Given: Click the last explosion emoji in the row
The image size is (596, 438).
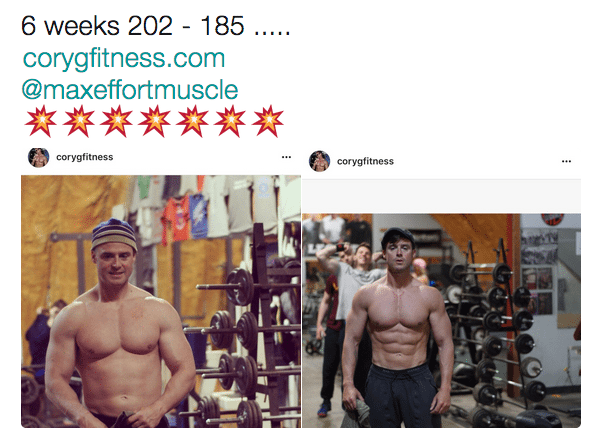Looking at the screenshot, I should pyautogui.click(x=268, y=121).
